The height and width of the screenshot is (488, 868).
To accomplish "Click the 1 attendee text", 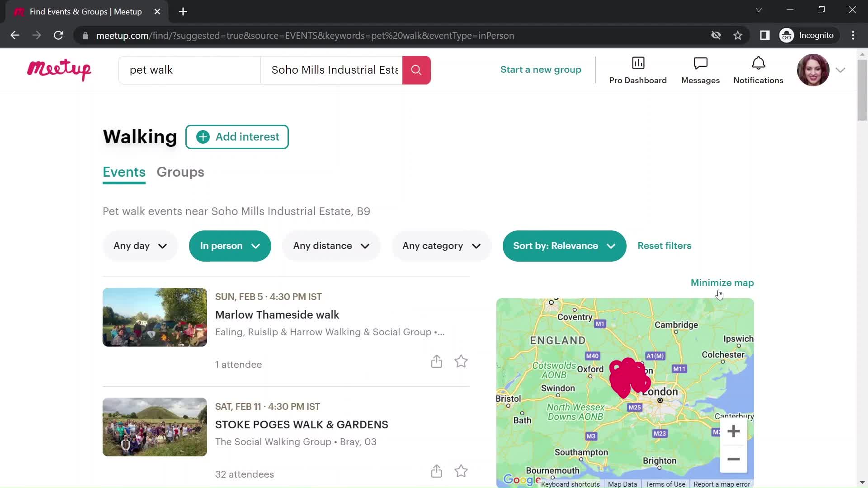I will point(238,365).
